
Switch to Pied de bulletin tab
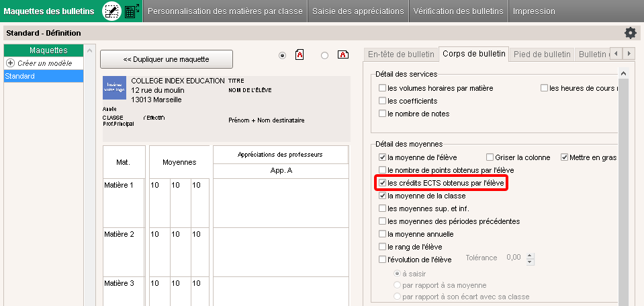[542, 54]
